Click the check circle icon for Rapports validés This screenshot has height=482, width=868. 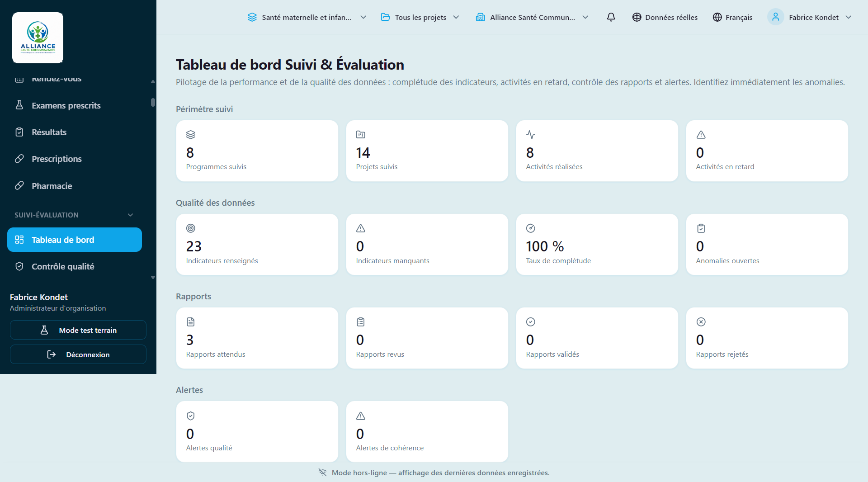point(531,322)
